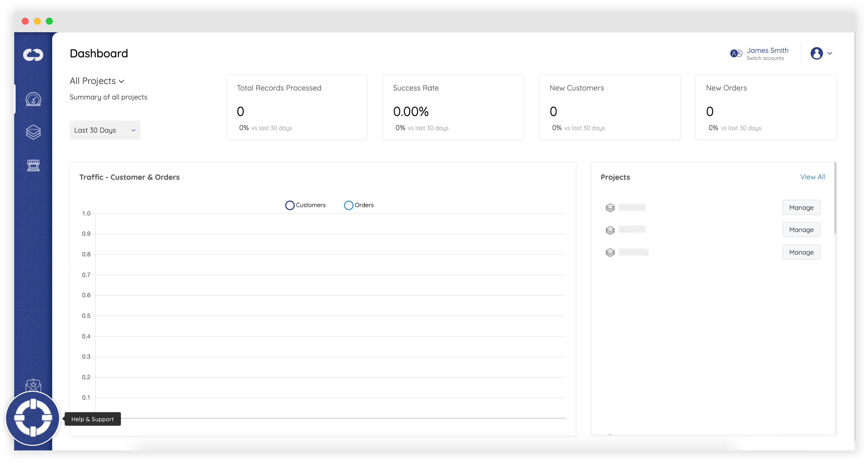This screenshot has height=463, width=868.
Task: Click the Summary of all projects text
Action: pyautogui.click(x=108, y=97)
